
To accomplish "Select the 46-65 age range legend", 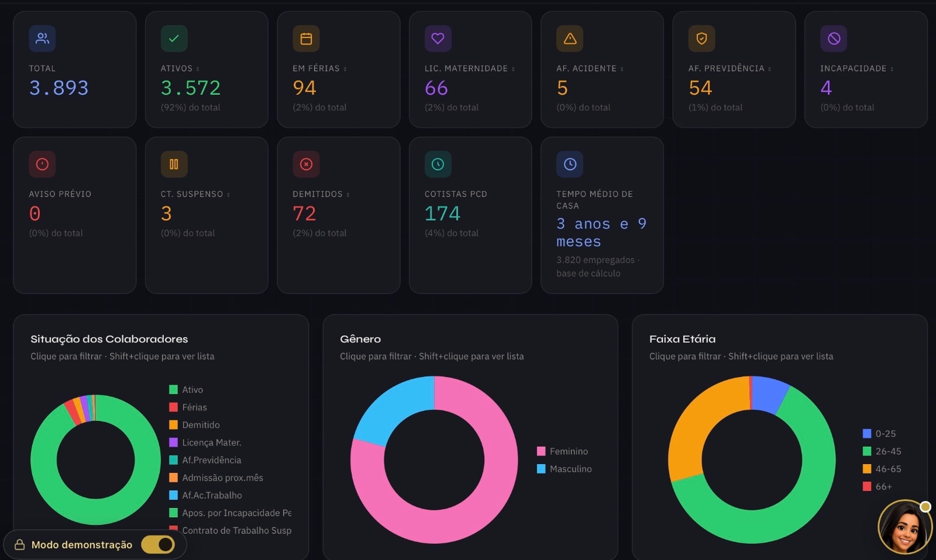I will 882,469.
